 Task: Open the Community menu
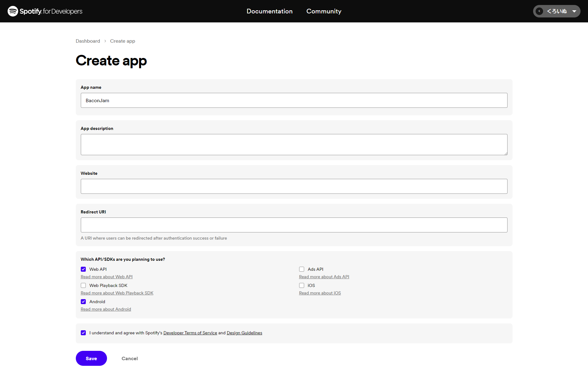coord(324,11)
